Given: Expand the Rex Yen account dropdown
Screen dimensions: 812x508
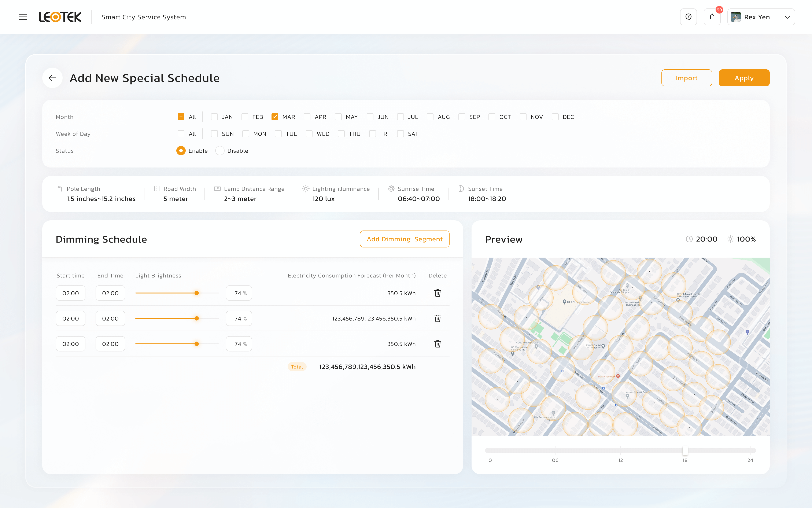Looking at the screenshot, I should click(787, 17).
